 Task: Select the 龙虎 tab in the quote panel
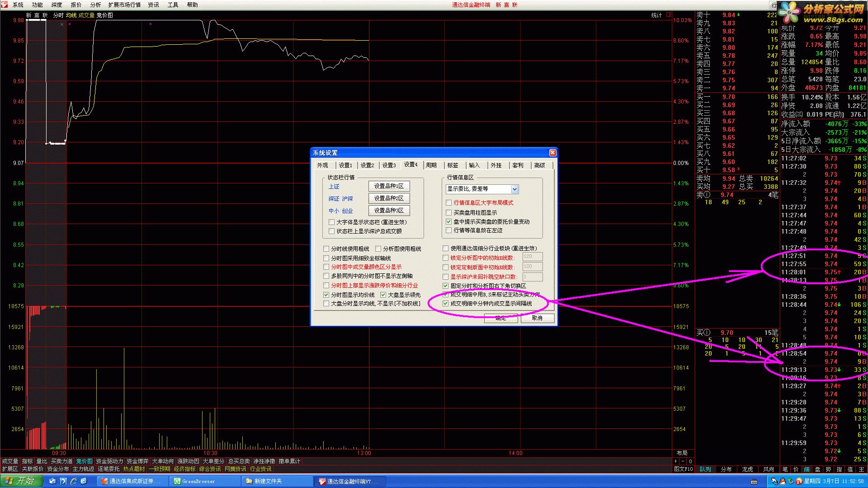[748, 469]
